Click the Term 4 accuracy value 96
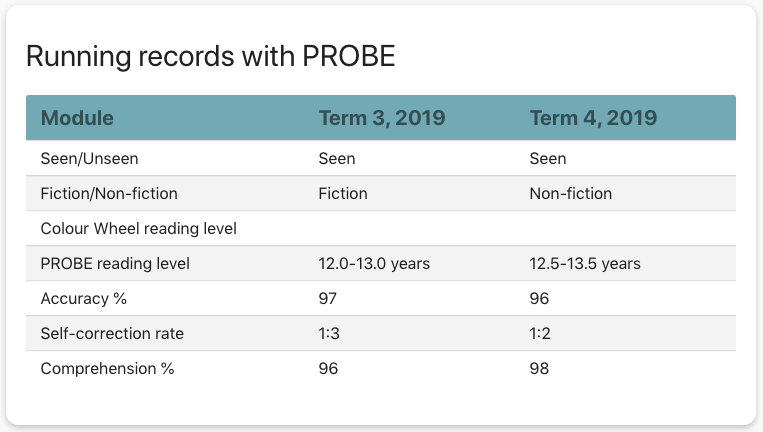 click(x=539, y=299)
